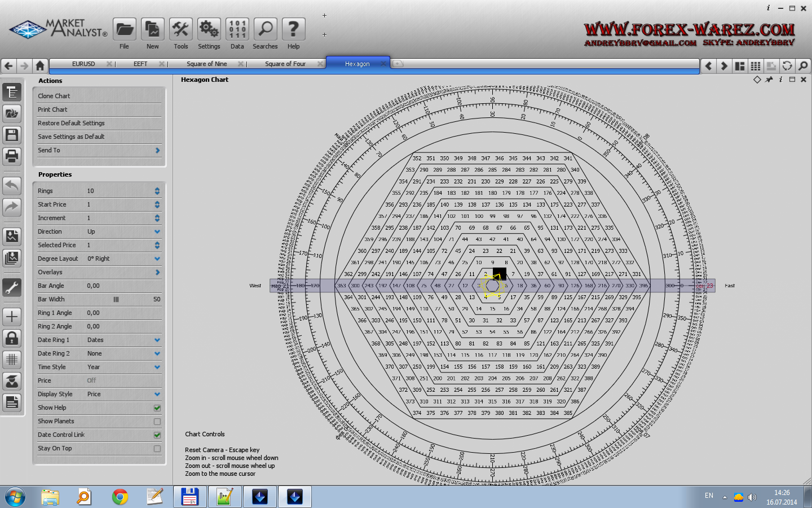Enable the Show Planets checkbox
The width and height of the screenshot is (812, 508).
(157, 421)
